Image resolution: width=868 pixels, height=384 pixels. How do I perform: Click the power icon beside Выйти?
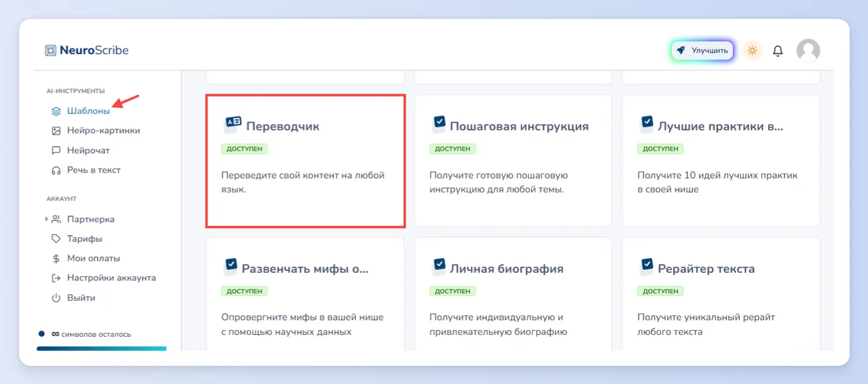56,298
